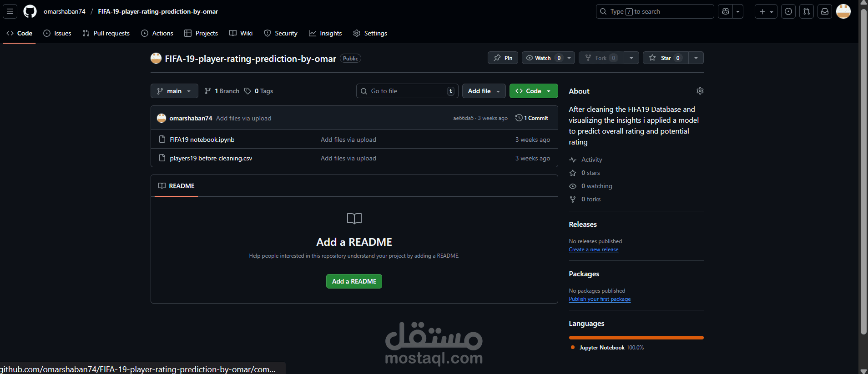
Task: Open the 0 Tags link
Action: (x=258, y=91)
